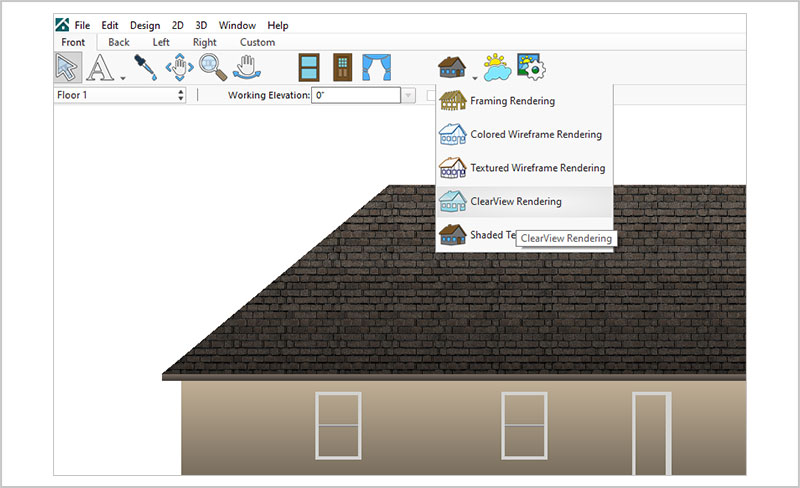
Task: Open the 3D menu
Action: [201, 25]
